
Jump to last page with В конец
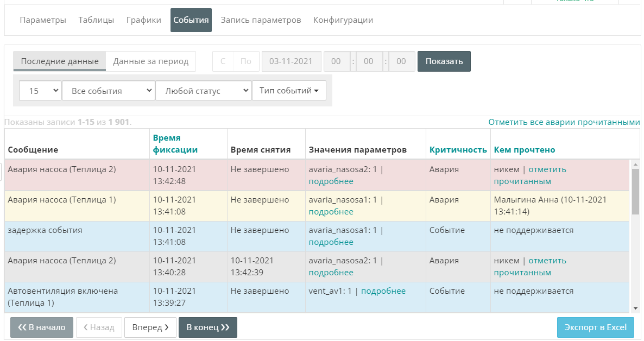(x=207, y=327)
